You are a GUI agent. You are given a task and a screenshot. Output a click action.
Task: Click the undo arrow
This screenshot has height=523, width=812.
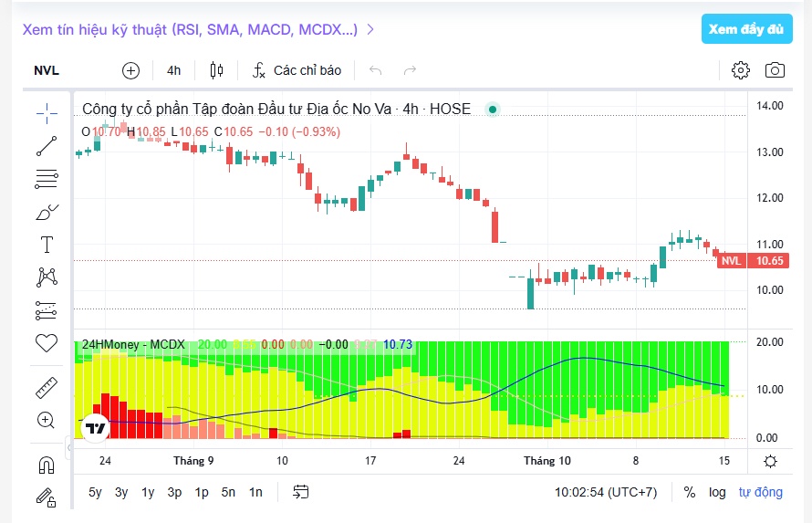click(376, 70)
